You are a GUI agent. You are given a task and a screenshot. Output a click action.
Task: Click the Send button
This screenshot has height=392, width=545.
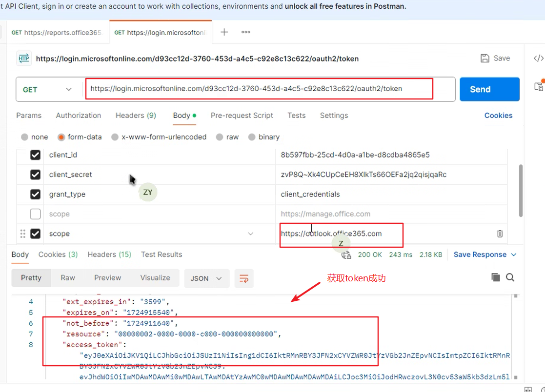click(489, 89)
